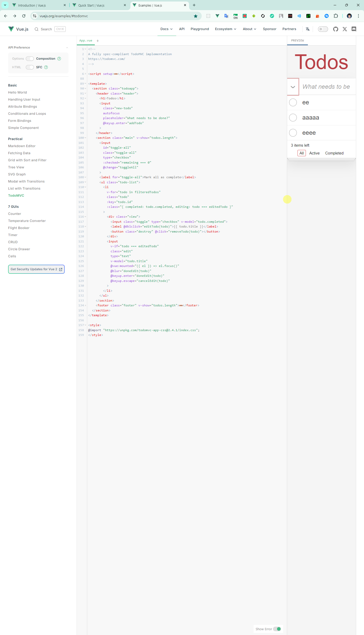Close the Quick Start | Vue.js tab
Image resolution: width=364 pixels, height=635 pixels.
(x=125, y=5)
